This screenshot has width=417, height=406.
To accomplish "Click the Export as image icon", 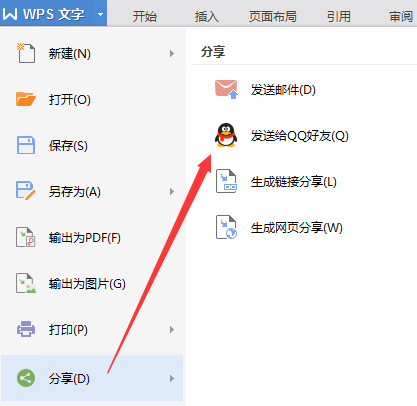I will pos(26,283).
